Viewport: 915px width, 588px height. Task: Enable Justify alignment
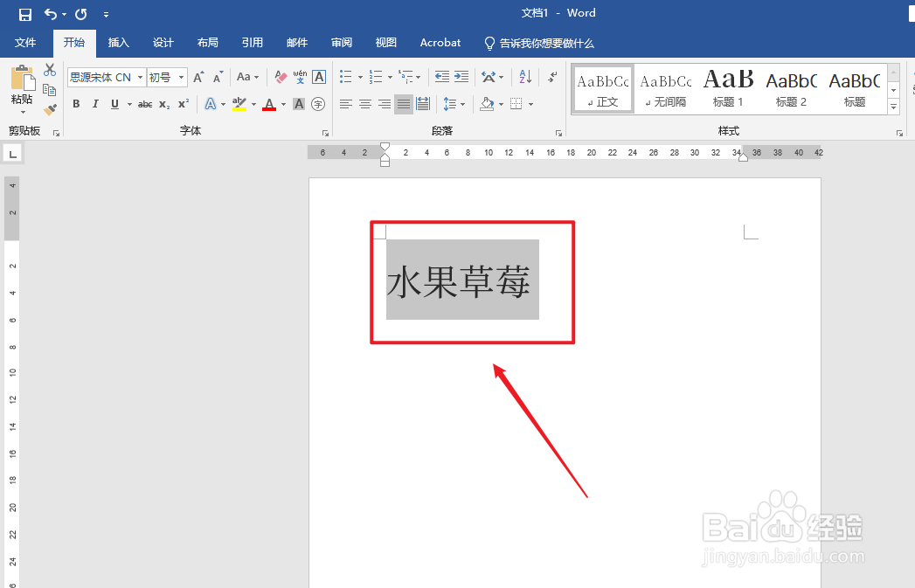[406, 103]
